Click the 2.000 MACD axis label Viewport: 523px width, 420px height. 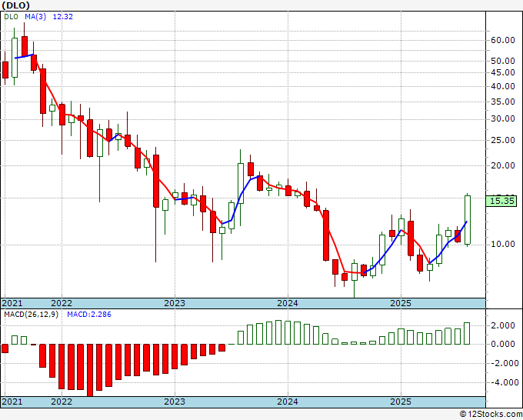[503, 326]
